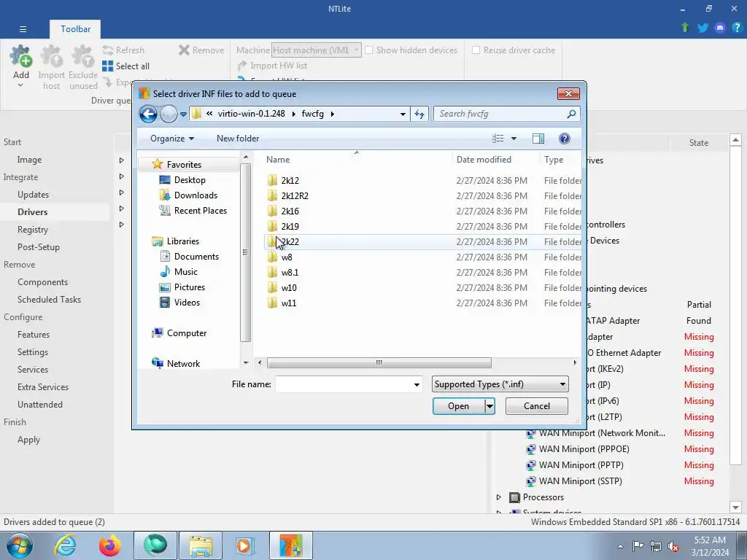
Task: Go to the Components page
Action: point(42,282)
